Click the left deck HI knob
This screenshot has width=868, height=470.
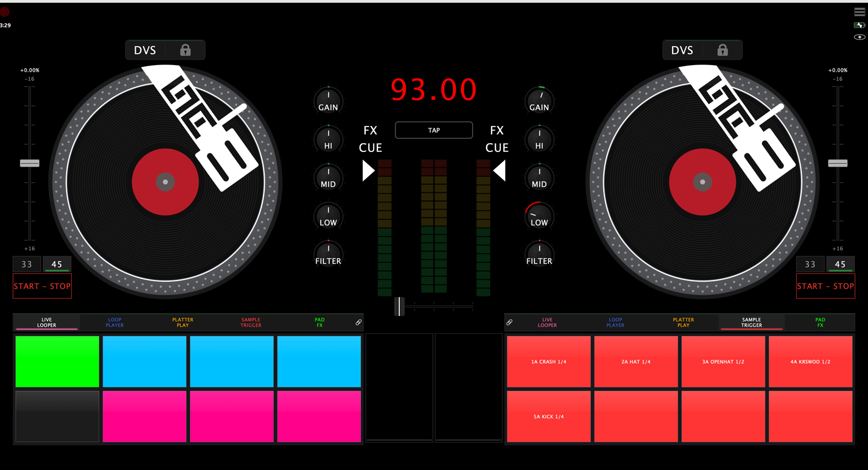pos(328,139)
